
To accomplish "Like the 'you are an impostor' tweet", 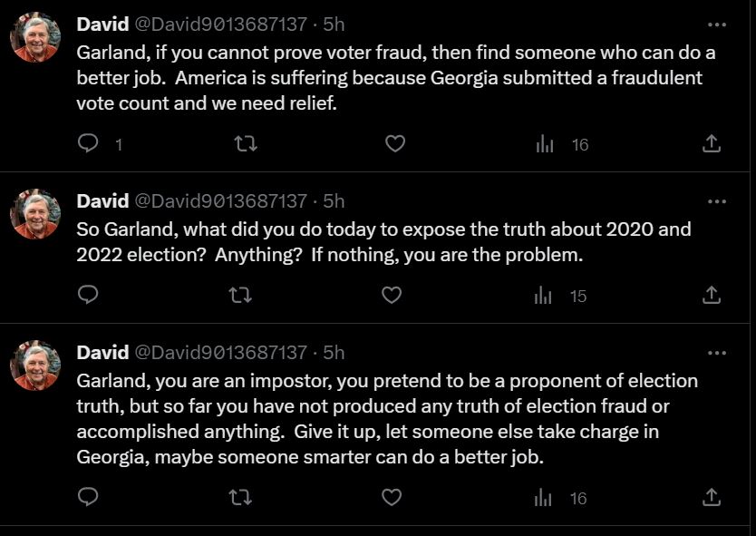I will pyautogui.click(x=392, y=497).
